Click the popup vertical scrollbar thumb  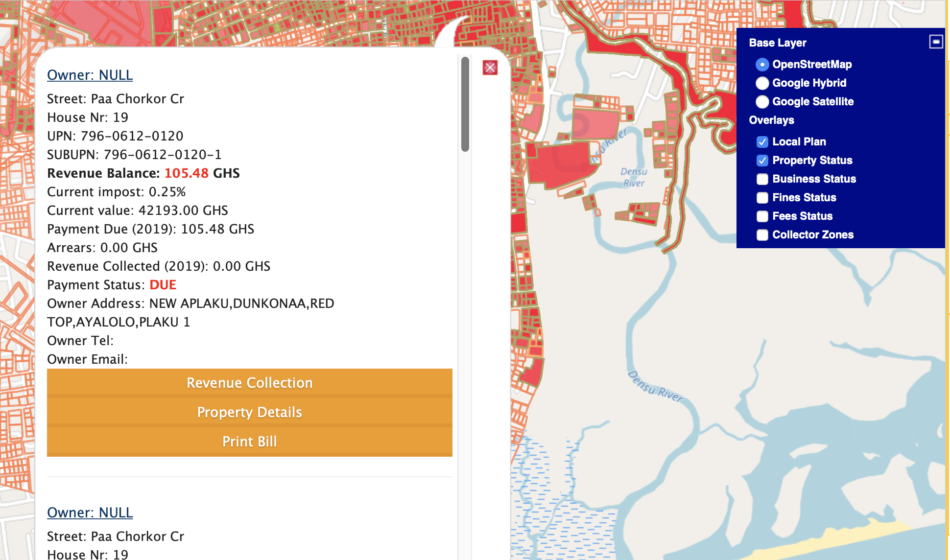tap(465, 104)
